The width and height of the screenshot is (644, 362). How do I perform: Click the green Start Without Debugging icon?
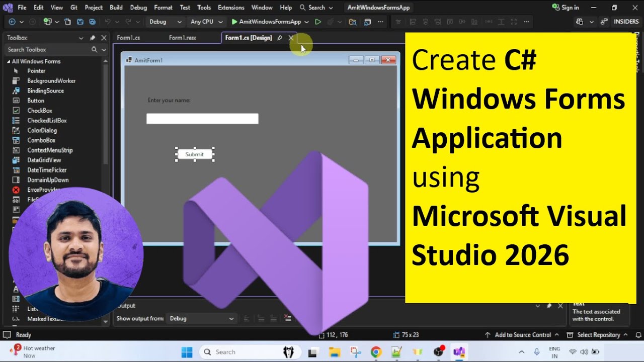click(x=317, y=22)
